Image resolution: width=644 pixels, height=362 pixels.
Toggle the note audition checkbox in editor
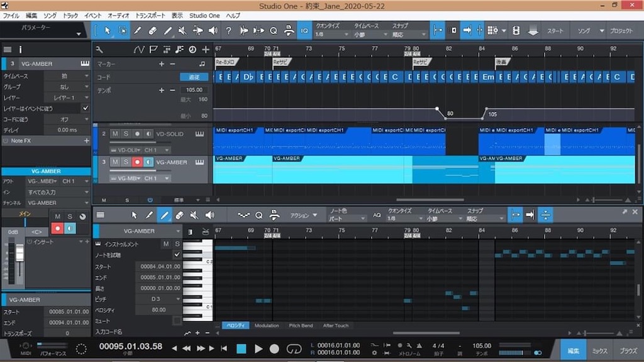177,255
